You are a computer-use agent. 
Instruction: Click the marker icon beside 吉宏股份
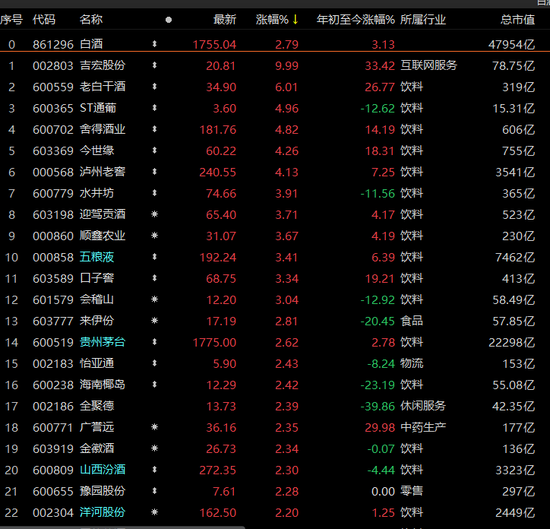click(x=154, y=66)
